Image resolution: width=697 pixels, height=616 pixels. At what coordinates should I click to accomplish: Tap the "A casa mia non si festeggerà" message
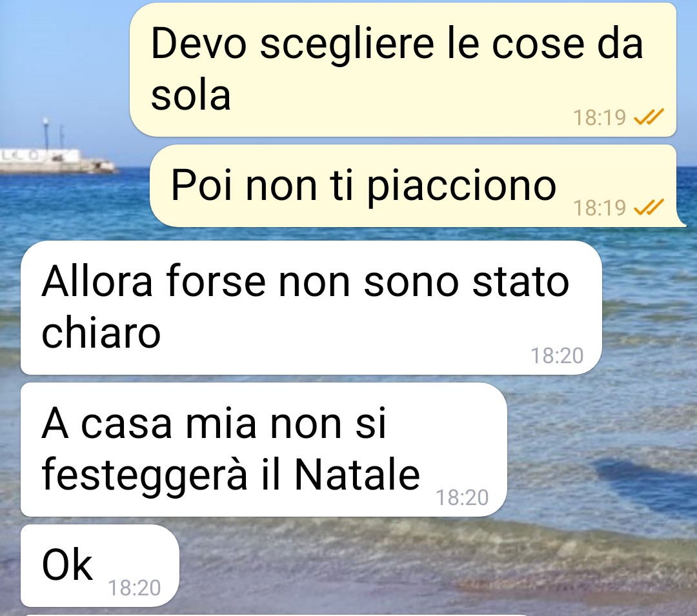263,450
